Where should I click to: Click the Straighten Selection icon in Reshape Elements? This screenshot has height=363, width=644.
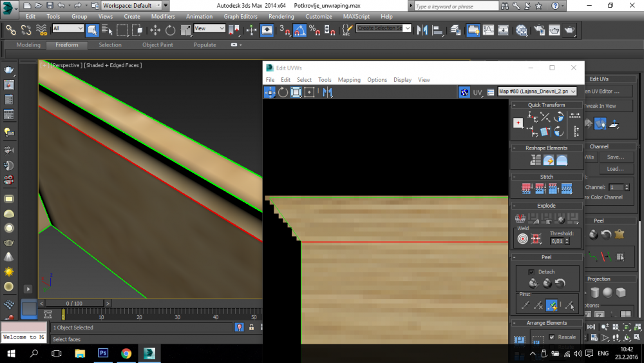(x=535, y=161)
